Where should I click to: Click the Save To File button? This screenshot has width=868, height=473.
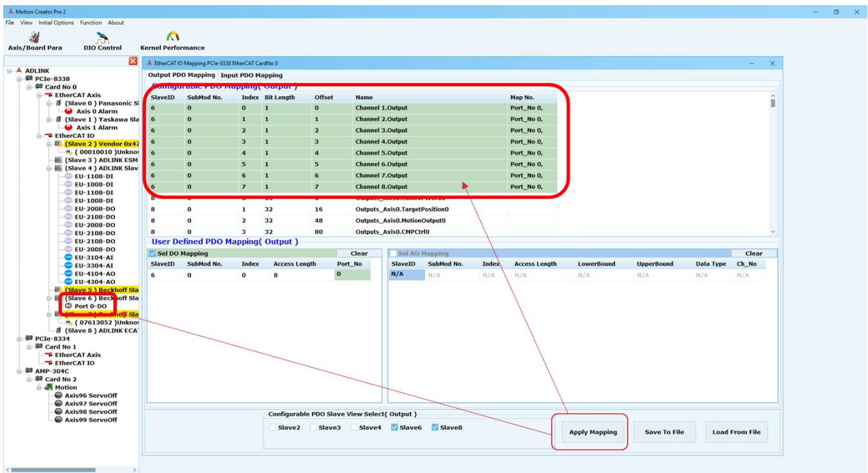664,432
